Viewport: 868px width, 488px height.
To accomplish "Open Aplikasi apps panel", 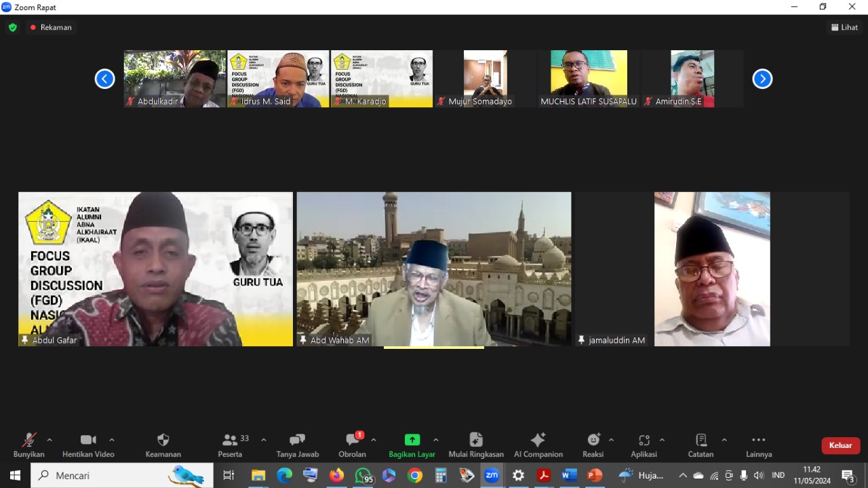I will 644,445.
